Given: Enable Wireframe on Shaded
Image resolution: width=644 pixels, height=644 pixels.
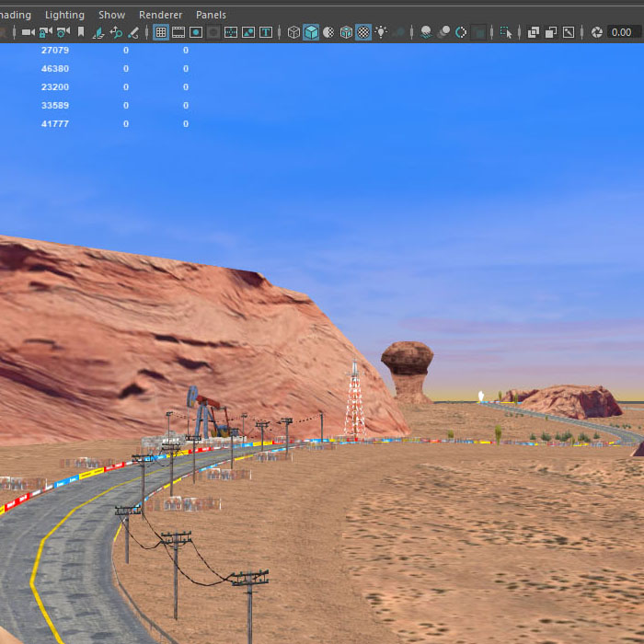Looking at the screenshot, I should coord(346,32).
